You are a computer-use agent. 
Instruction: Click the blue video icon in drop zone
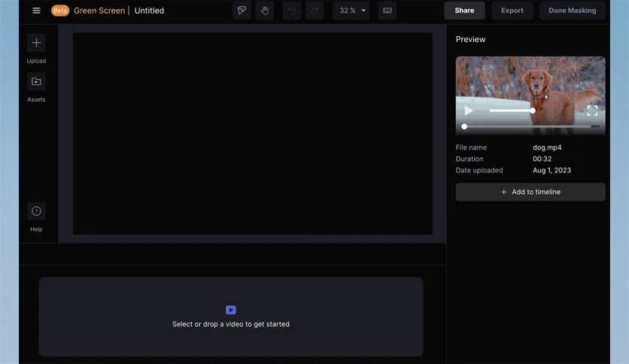coord(231,310)
